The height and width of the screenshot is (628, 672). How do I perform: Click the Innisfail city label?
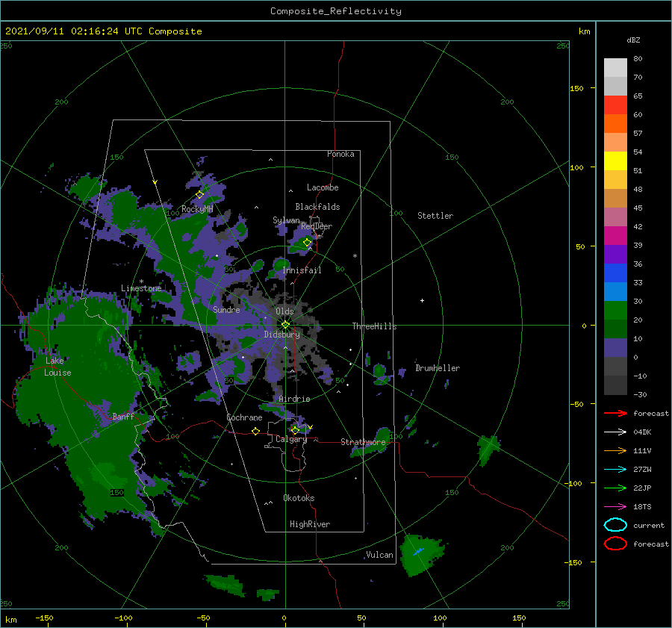[302, 270]
